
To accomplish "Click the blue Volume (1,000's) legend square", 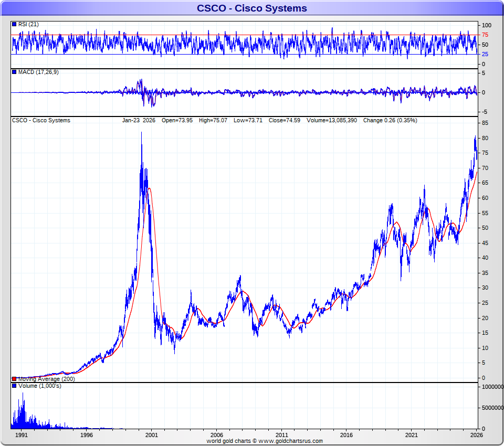I will [14, 386].
